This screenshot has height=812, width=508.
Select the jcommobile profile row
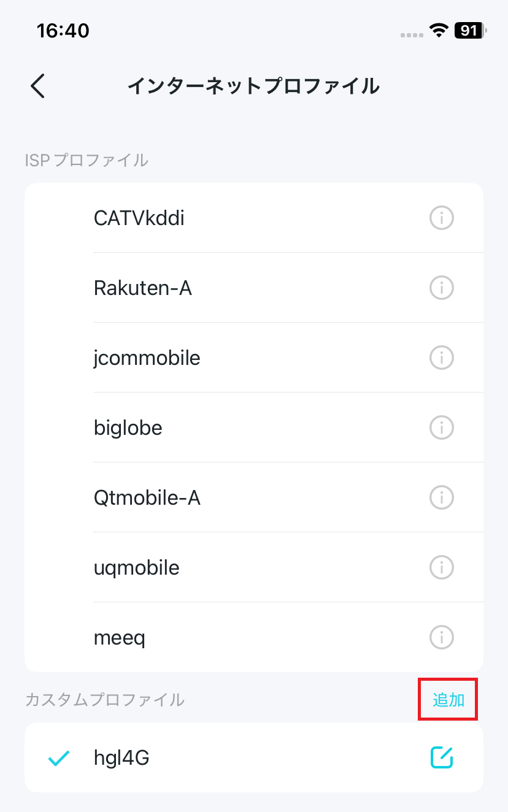pos(254,358)
